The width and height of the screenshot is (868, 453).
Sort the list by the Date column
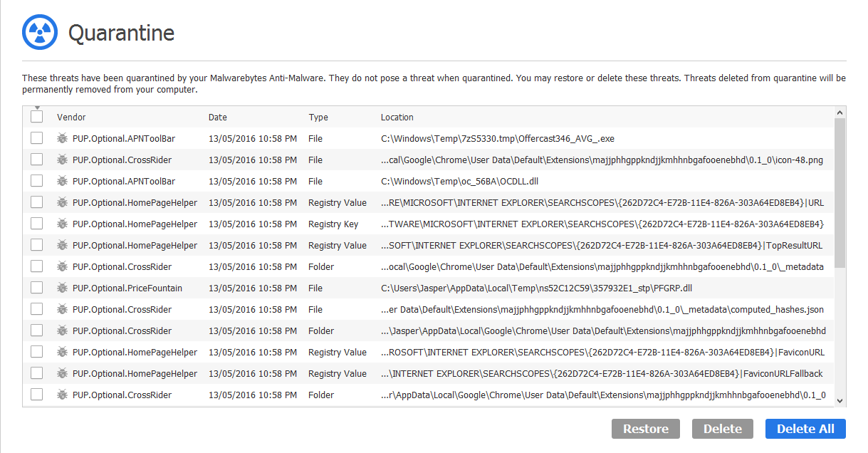point(218,117)
